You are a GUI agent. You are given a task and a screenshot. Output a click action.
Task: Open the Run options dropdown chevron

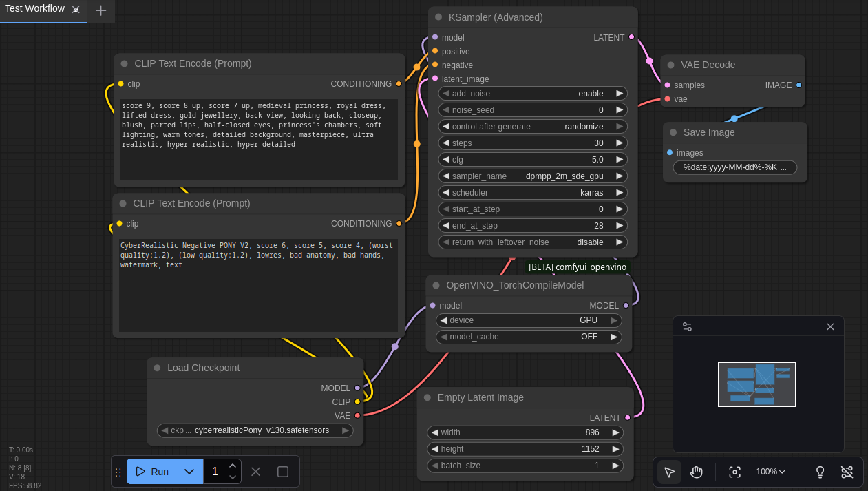[189, 472]
